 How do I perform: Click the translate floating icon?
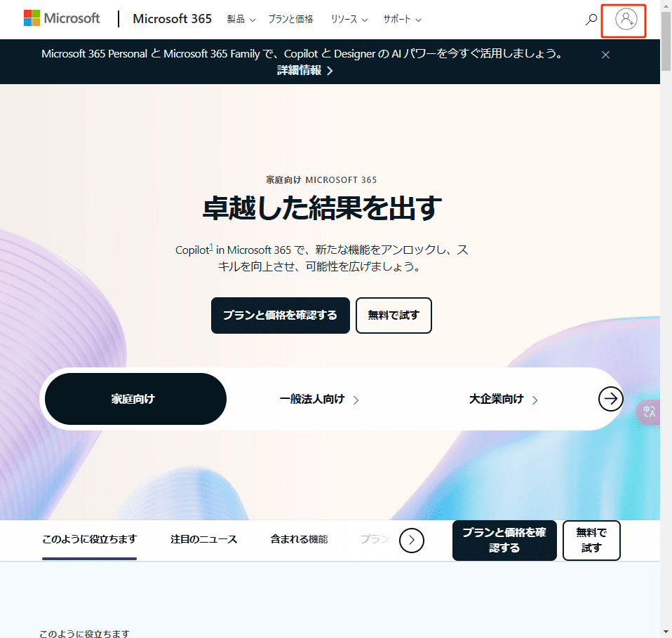coord(648,412)
